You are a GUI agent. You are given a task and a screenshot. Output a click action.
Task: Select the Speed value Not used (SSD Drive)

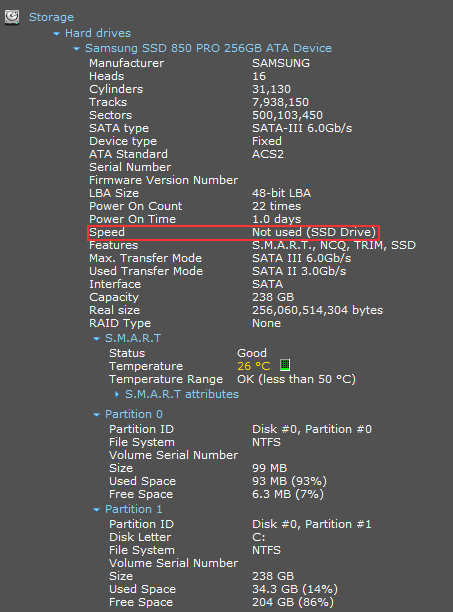[x=314, y=232]
